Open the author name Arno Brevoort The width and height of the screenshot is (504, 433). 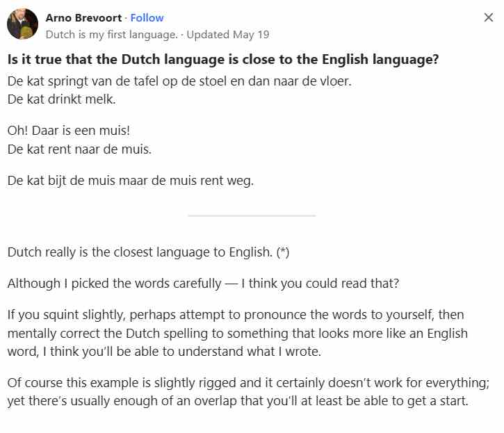point(83,17)
